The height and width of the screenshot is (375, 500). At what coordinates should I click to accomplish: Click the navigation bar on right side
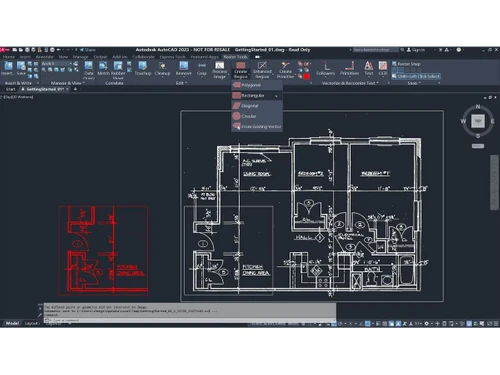[494, 182]
